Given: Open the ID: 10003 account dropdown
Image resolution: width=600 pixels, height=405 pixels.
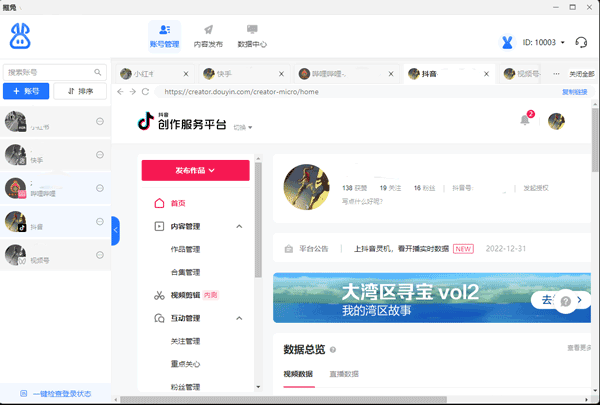Looking at the screenshot, I should [544, 42].
